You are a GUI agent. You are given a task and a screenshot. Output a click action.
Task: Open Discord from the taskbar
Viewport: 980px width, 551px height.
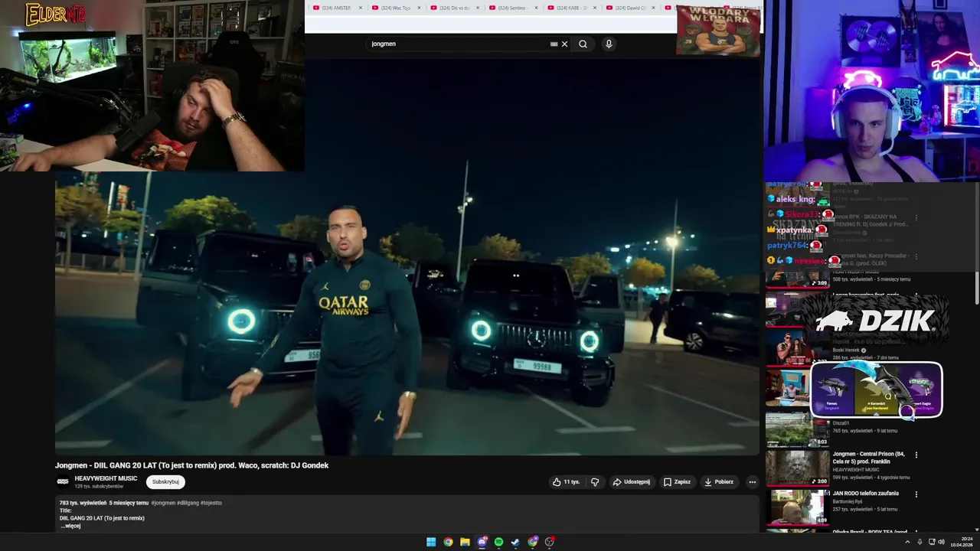pyautogui.click(x=482, y=542)
